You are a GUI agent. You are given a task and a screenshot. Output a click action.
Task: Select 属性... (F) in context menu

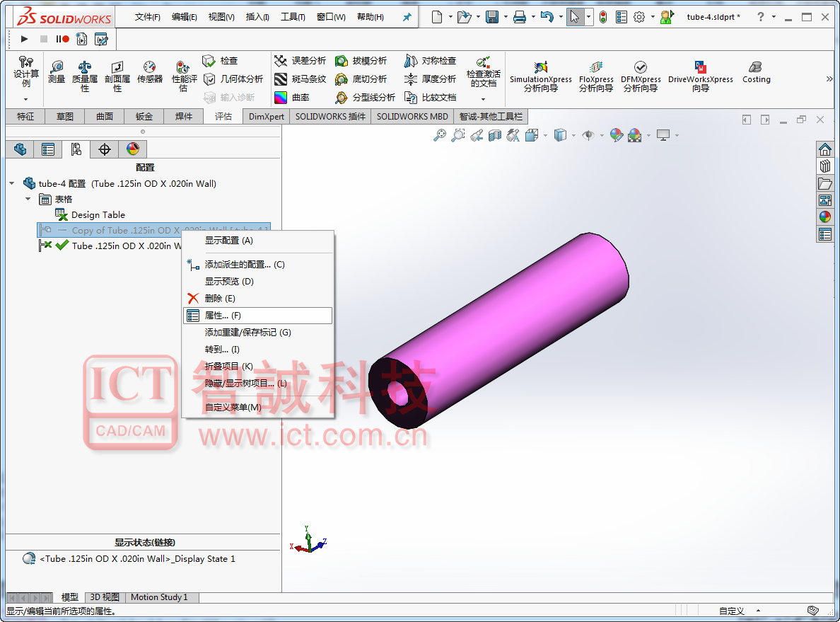point(257,316)
